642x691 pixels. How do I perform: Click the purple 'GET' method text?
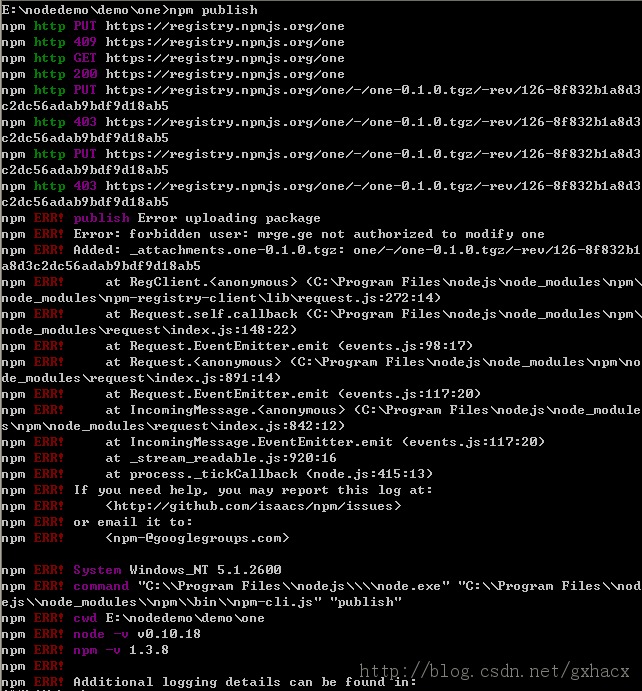click(85, 58)
